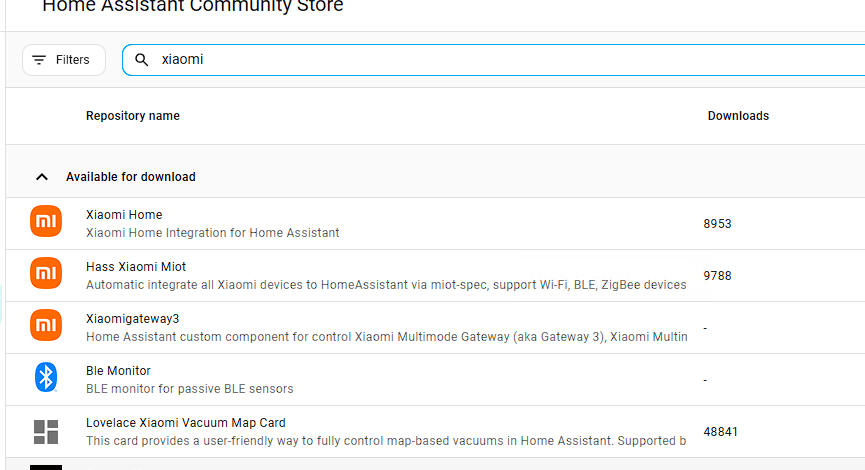Image resolution: width=865 pixels, height=470 pixels.
Task: Click the Hass Xiaomi Miot logo icon
Action: click(x=46, y=273)
